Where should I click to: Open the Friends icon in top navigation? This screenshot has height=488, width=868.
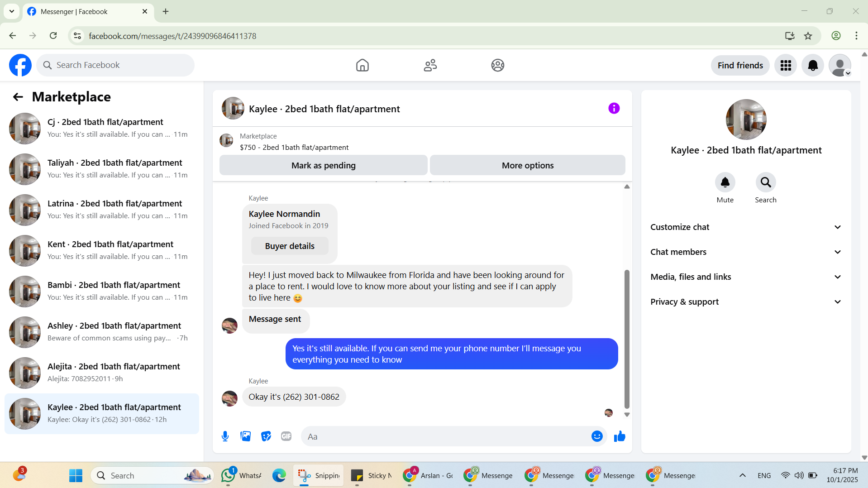[x=430, y=65]
